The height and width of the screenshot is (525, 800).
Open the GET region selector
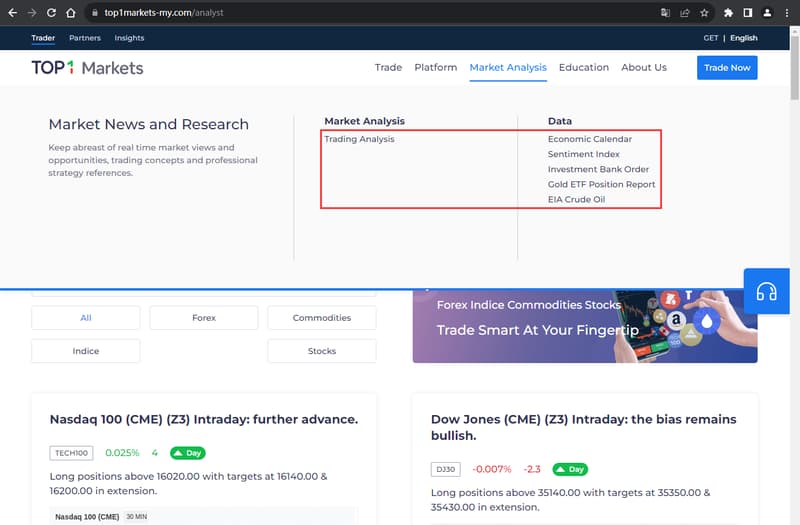click(x=710, y=38)
